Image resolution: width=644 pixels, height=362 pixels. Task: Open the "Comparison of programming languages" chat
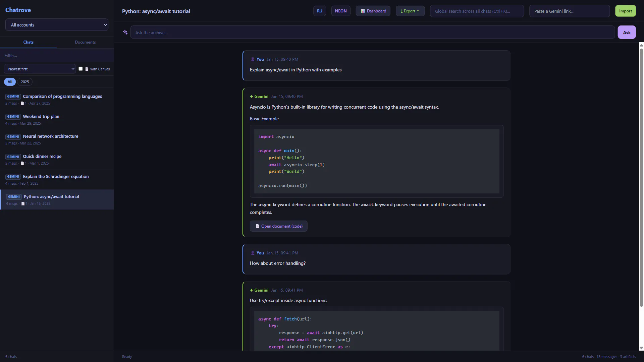coord(57,100)
